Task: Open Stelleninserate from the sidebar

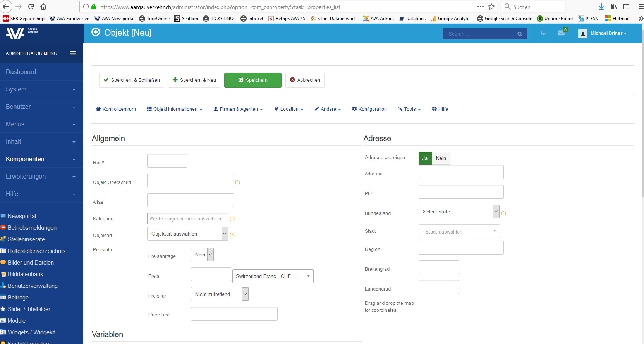Action: pos(26,239)
